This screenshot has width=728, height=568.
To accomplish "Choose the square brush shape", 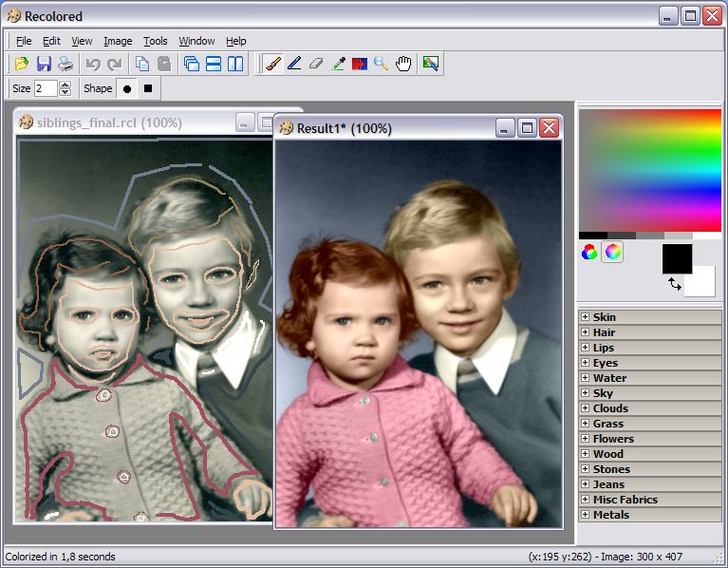I will pos(148,88).
